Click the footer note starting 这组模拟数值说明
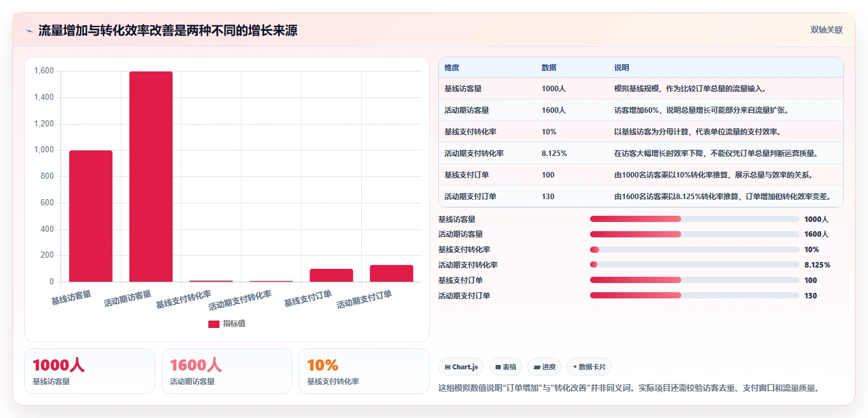This screenshot has height=418, width=868. pos(629,388)
